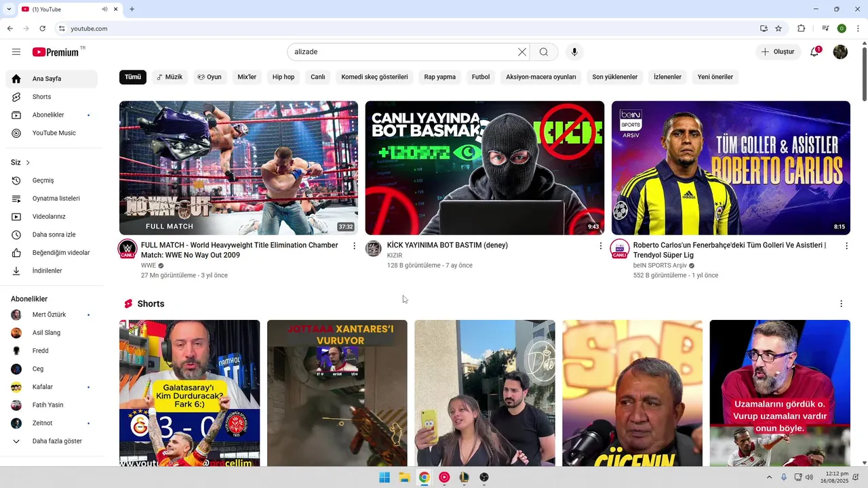Open the Zeitnot channel

pos(52,423)
